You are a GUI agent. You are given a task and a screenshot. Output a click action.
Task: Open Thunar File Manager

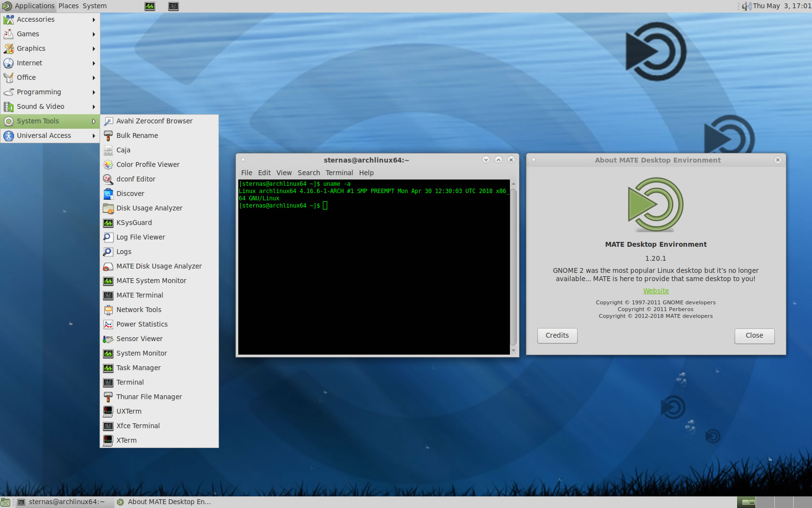click(x=159, y=397)
